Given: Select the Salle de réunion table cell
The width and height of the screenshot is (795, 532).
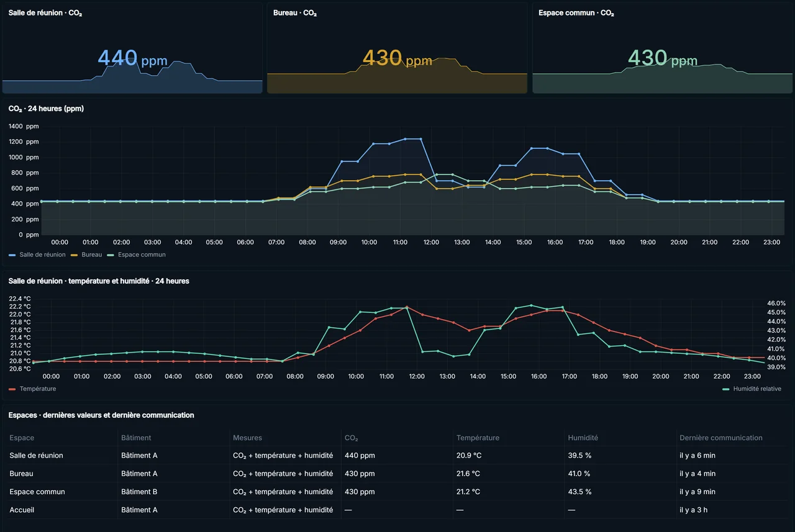Looking at the screenshot, I should tap(36, 456).
